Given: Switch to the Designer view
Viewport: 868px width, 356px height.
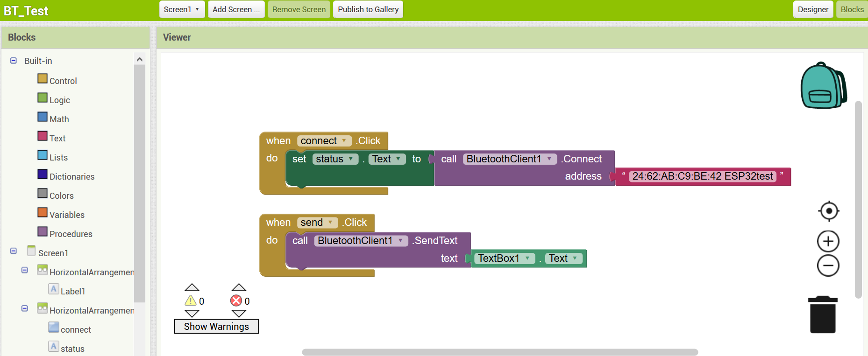Looking at the screenshot, I should 813,9.
